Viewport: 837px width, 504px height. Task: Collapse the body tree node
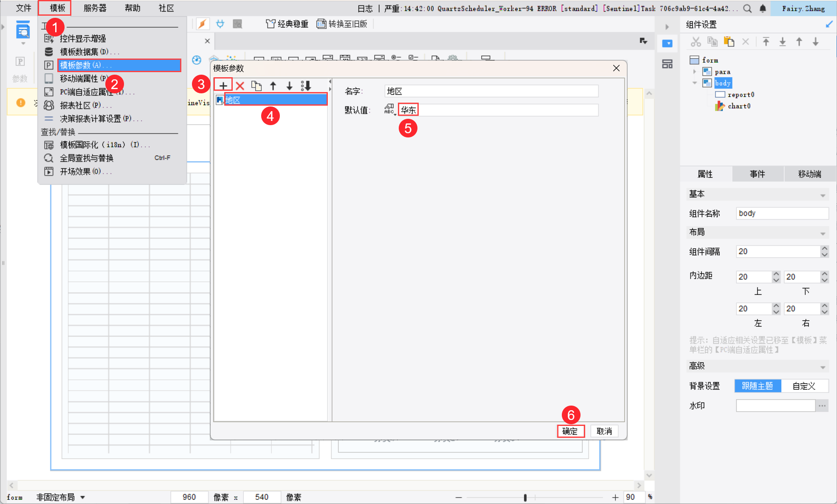(695, 83)
